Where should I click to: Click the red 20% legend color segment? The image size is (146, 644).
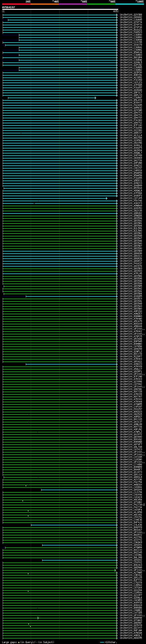(x=16, y=4)
